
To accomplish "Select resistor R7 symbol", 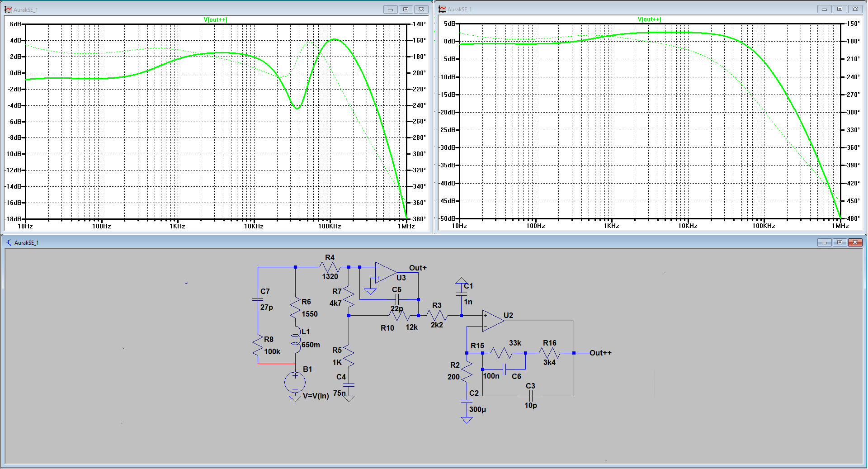I will point(349,295).
